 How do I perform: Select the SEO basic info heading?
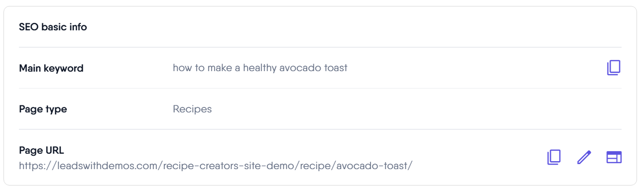coord(53,27)
